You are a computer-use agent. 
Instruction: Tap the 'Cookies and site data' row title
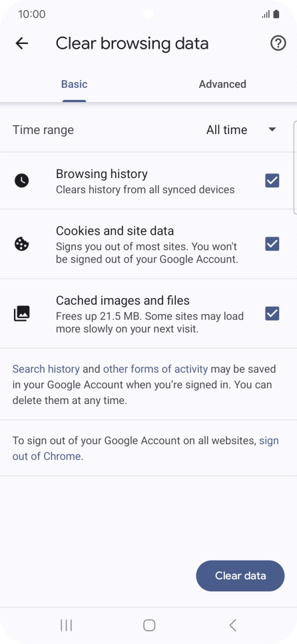115,231
